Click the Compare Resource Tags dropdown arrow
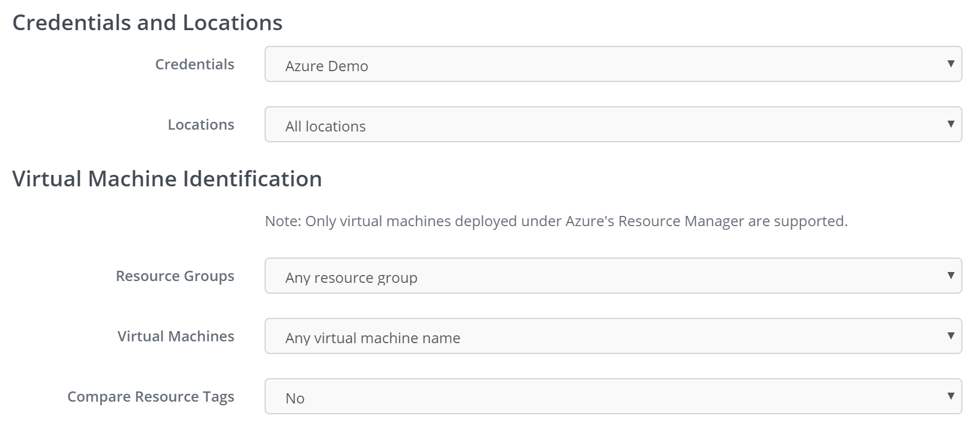Viewport: 980px width, 427px height. tap(950, 396)
